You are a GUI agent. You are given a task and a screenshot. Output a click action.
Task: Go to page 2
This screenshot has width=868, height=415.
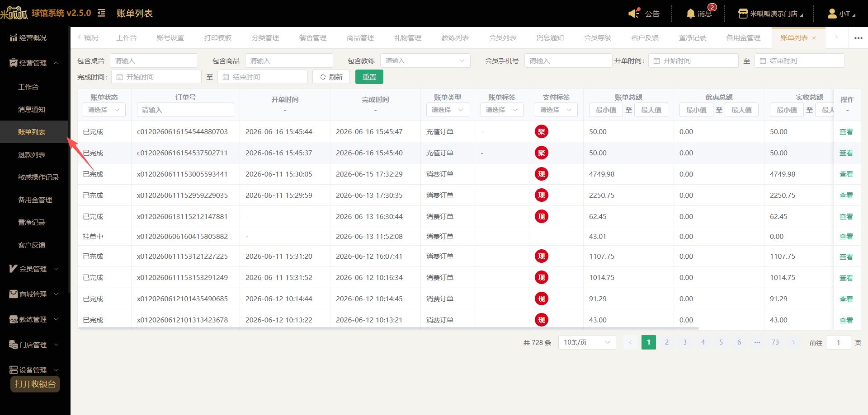[x=666, y=342]
